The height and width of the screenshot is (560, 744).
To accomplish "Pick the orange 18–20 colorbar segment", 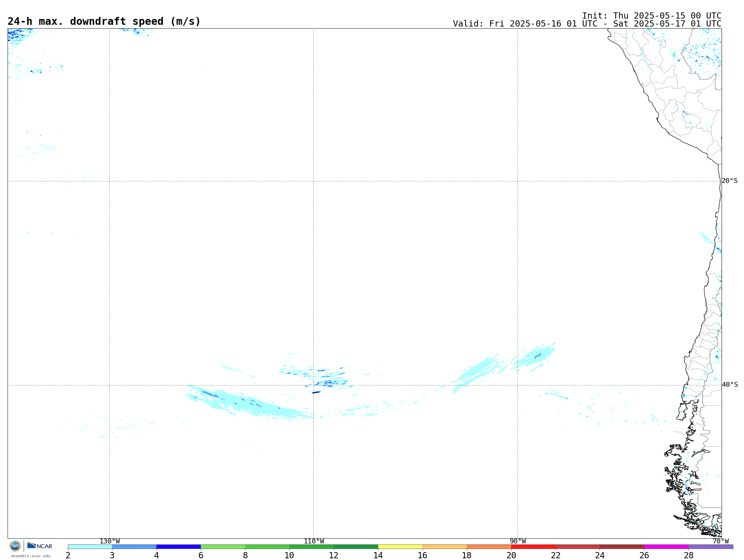I will (489, 547).
